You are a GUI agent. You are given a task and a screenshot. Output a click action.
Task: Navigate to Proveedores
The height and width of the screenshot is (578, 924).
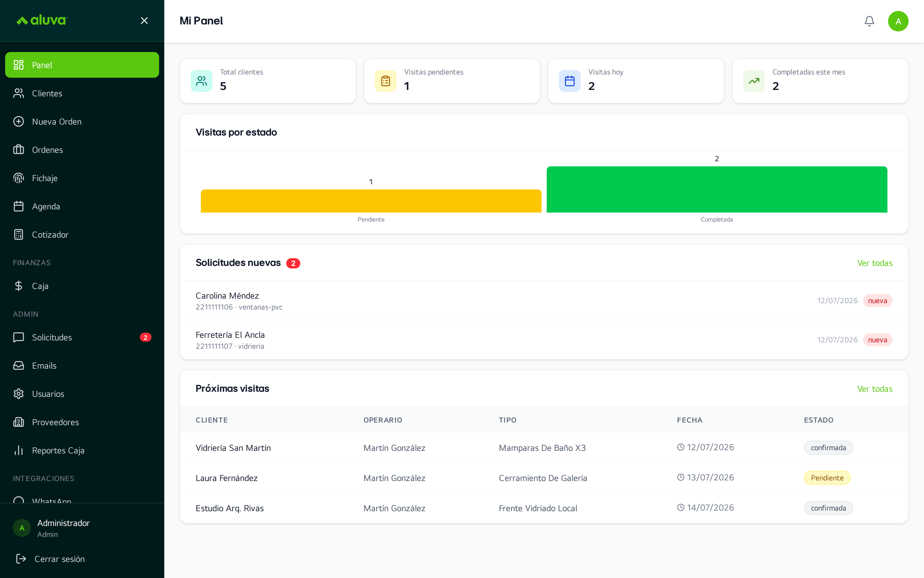[82, 422]
